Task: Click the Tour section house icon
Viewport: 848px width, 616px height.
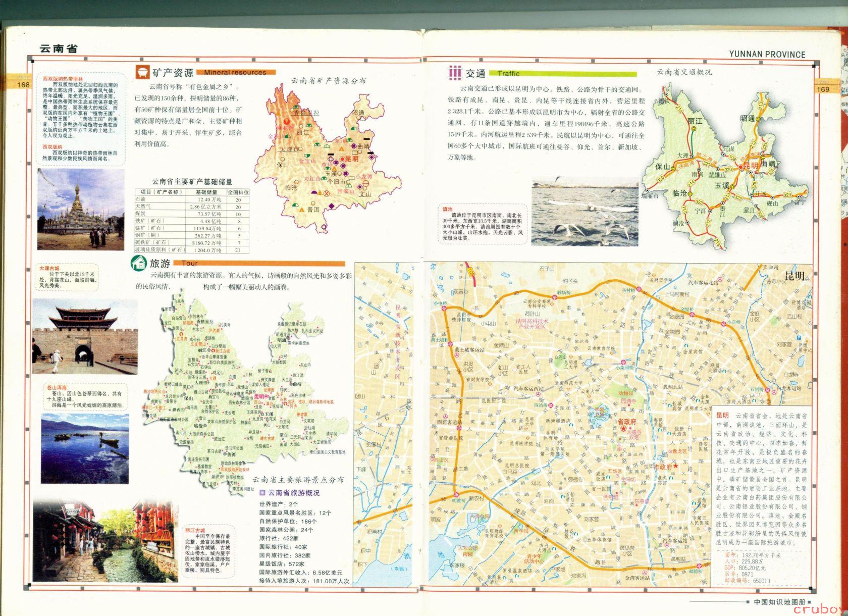Action: [138, 262]
